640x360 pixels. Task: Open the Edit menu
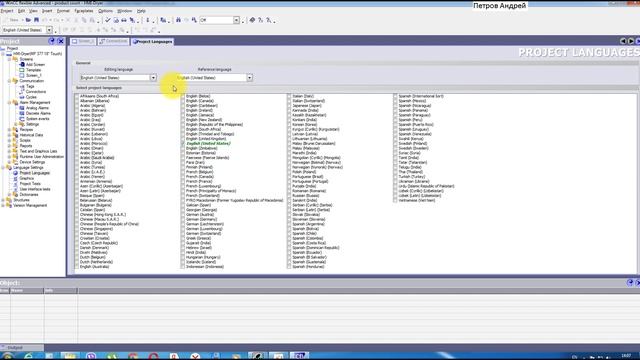[21, 11]
